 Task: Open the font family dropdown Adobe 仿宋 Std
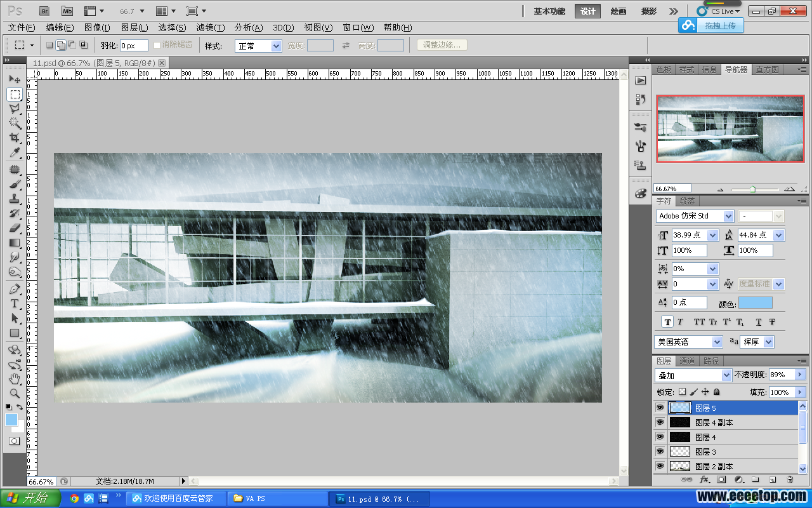(695, 216)
